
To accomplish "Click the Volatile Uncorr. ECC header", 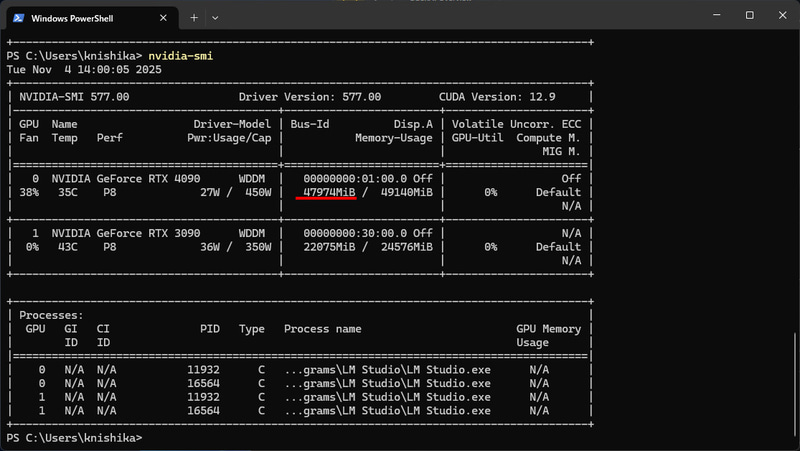I will [516, 124].
